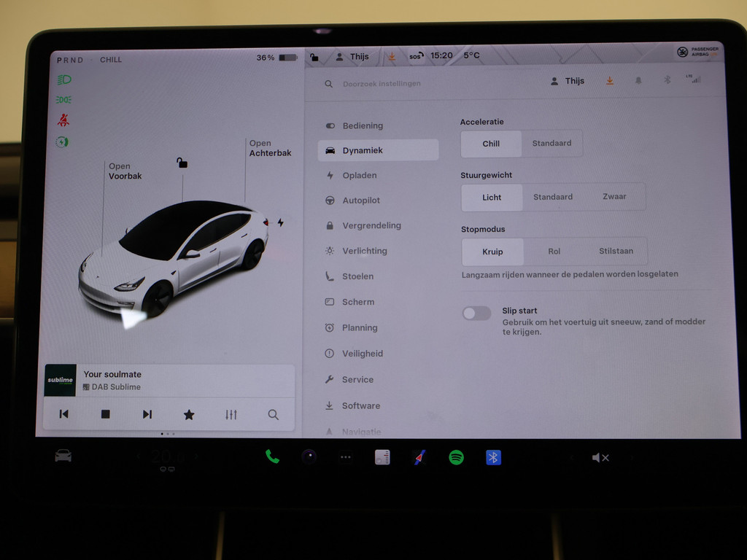Viewport: 747px width, 560px height.
Task: Open the phone app in bottom bar
Action: click(272, 457)
